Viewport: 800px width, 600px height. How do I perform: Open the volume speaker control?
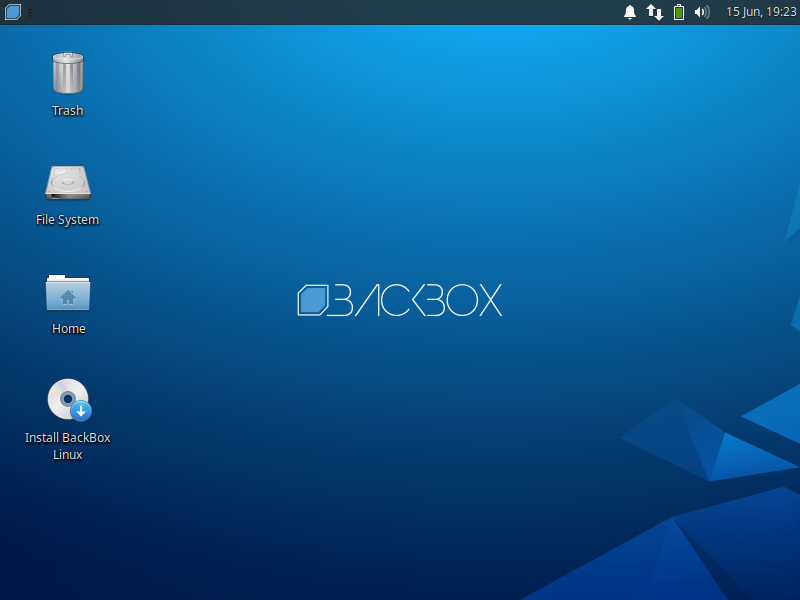[x=702, y=12]
